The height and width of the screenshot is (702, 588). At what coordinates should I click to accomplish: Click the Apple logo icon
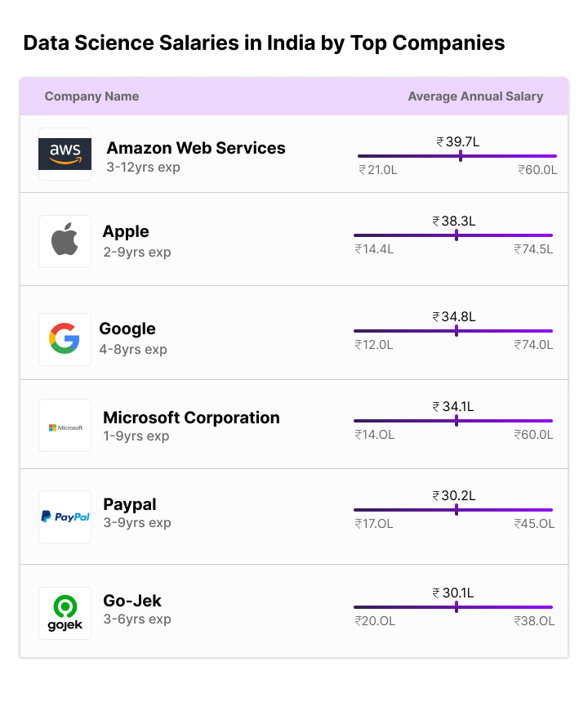(x=65, y=241)
